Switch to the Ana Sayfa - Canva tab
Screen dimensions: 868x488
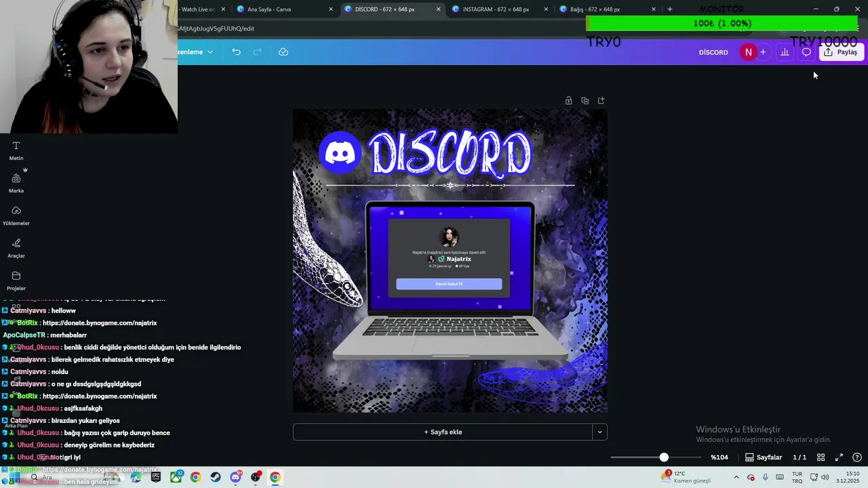(285, 9)
